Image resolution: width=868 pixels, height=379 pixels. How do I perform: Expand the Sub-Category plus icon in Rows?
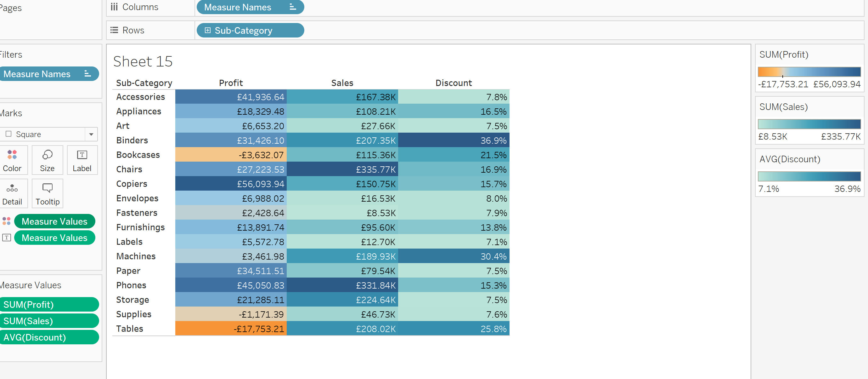[x=208, y=30]
